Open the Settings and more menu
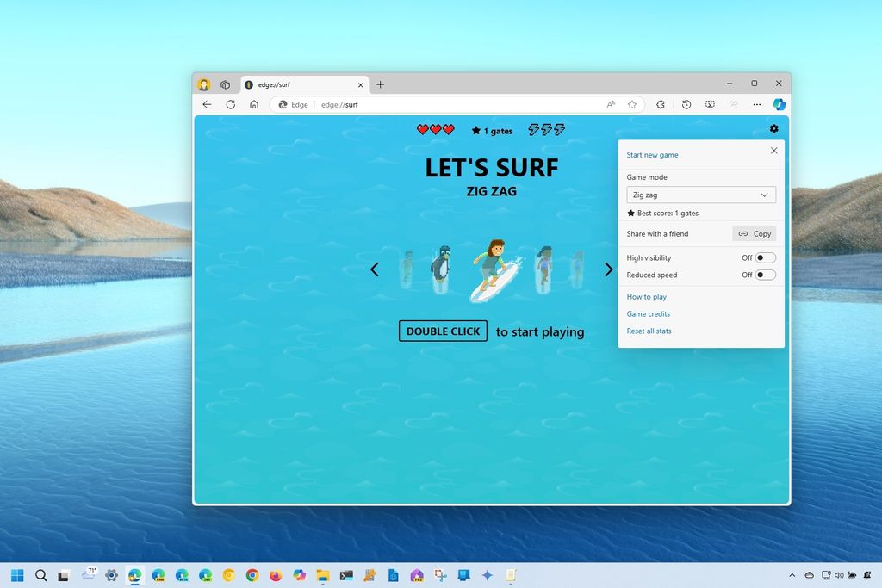The image size is (882, 588). [x=756, y=104]
